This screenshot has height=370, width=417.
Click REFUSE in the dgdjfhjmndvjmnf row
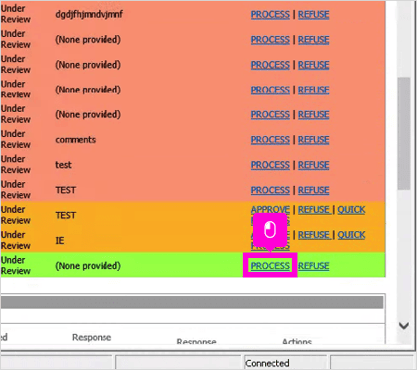313,15
